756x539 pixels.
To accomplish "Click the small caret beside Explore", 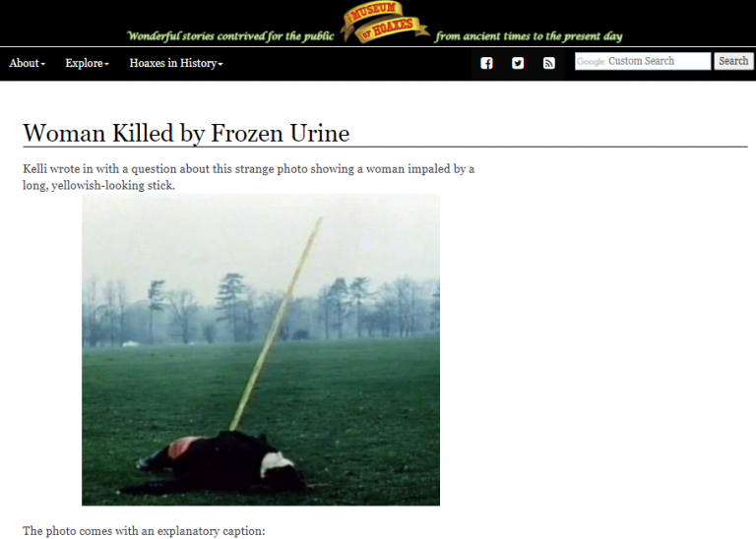I will [106, 64].
